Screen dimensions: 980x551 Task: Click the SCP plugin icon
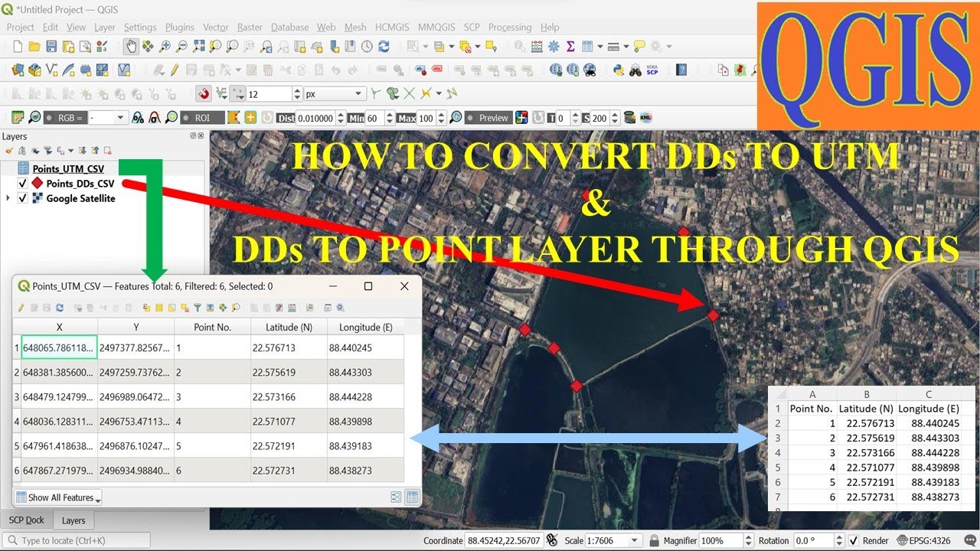[x=652, y=70]
